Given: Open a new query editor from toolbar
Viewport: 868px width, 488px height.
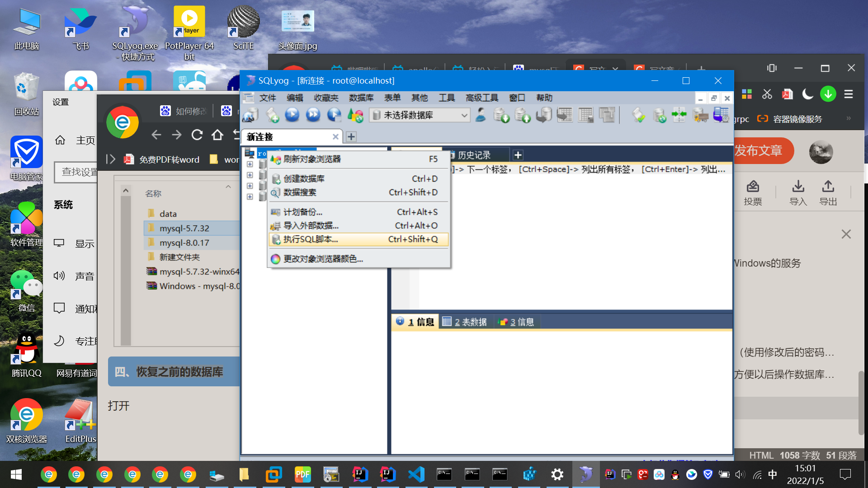Looking at the screenshot, I should (x=272, y=115).
